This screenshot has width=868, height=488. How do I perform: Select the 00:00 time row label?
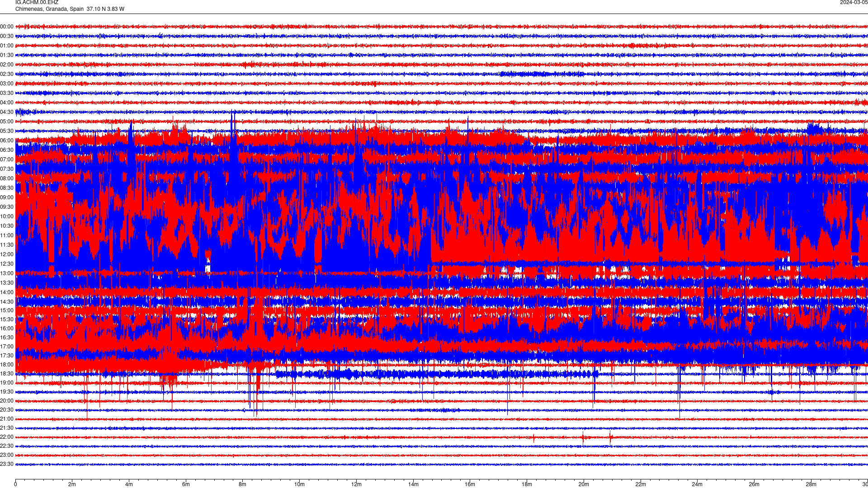tap(7, 27)
